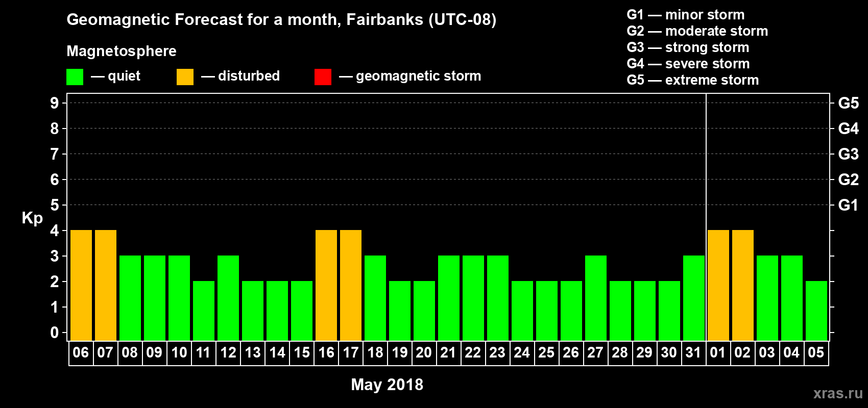Click the bar above date 21
This screenshot has width=868, height=408.
449,298
